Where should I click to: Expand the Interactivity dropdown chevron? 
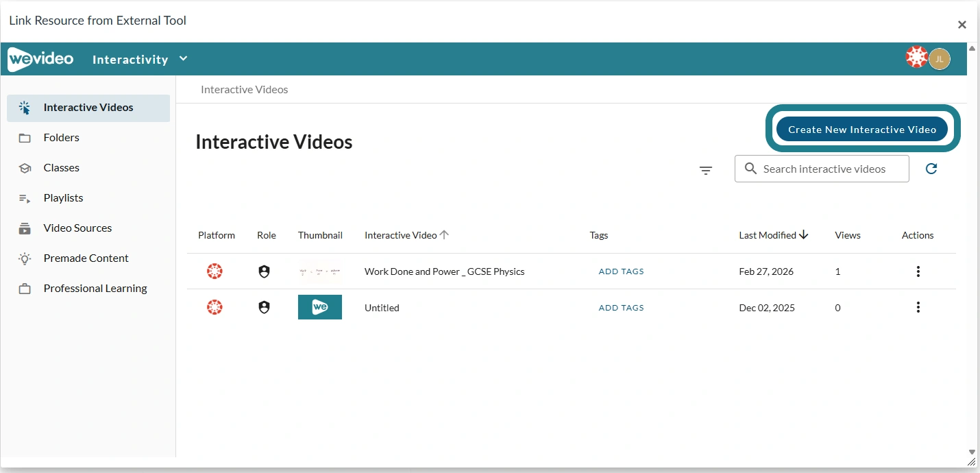(183, 59)
